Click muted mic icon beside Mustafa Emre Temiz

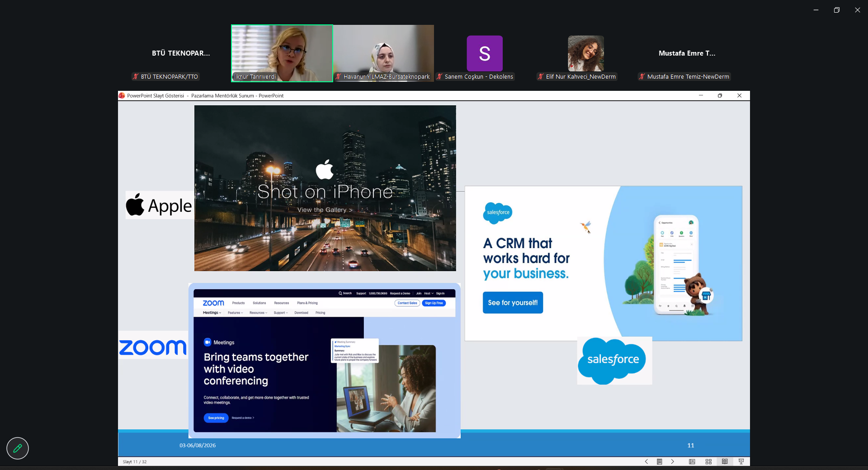(x=642, y=76)
